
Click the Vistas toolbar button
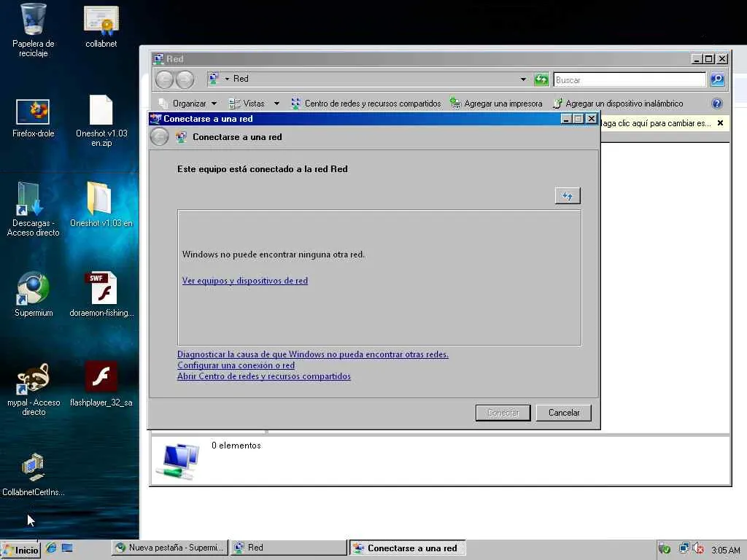click(x=247, y=104)
